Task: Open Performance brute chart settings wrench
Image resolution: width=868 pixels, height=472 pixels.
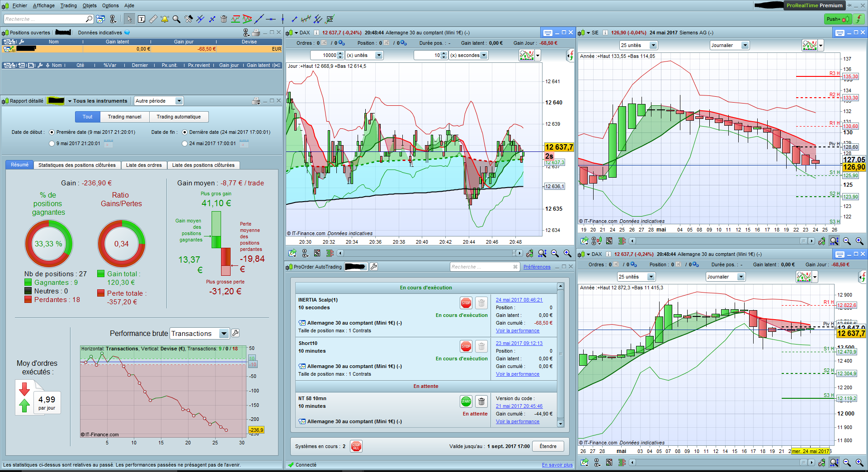Action: (236, 333)
